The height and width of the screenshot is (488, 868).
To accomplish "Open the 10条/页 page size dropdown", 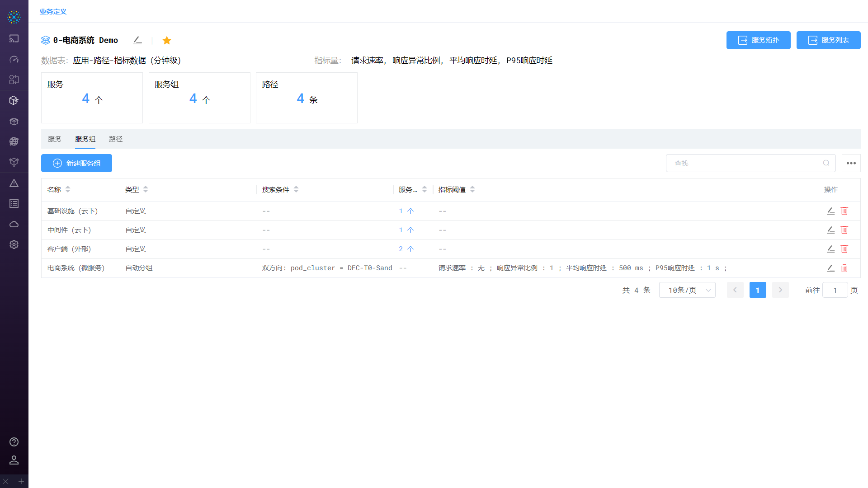I will tap(687, 290).
